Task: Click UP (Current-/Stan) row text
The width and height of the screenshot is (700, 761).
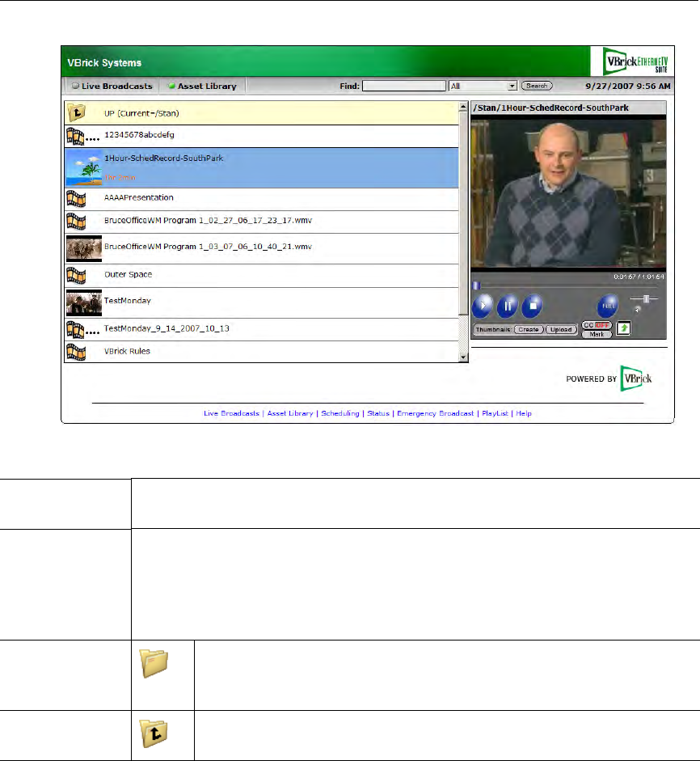Action: pos(141,113)
